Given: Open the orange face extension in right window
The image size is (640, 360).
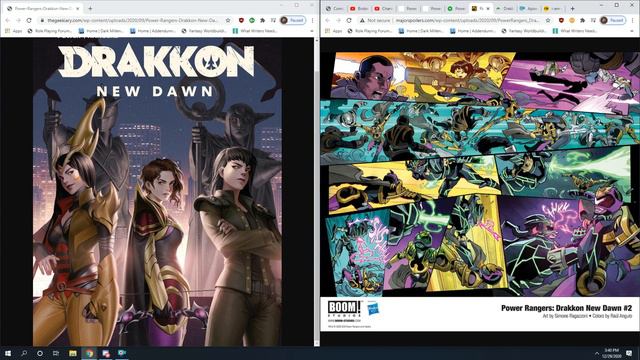Looking at the screenshot, I should point(572,20).
